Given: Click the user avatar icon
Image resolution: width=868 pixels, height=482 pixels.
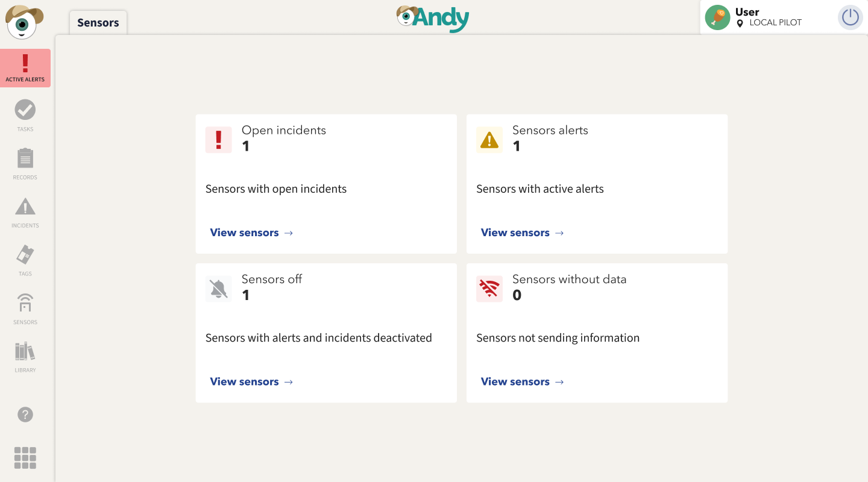Looking at the screenshot, I should (717, 17).
